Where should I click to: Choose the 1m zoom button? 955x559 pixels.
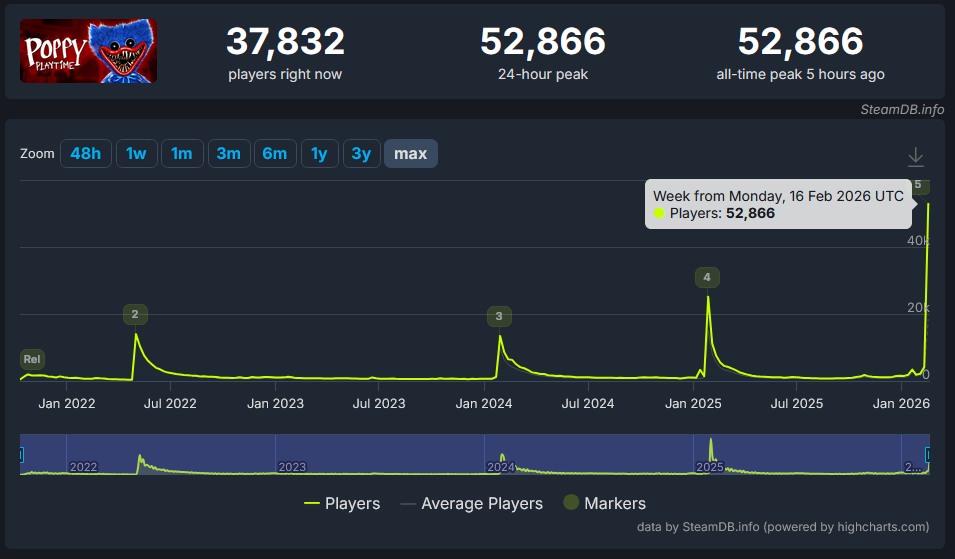click(x=182, y=153)
